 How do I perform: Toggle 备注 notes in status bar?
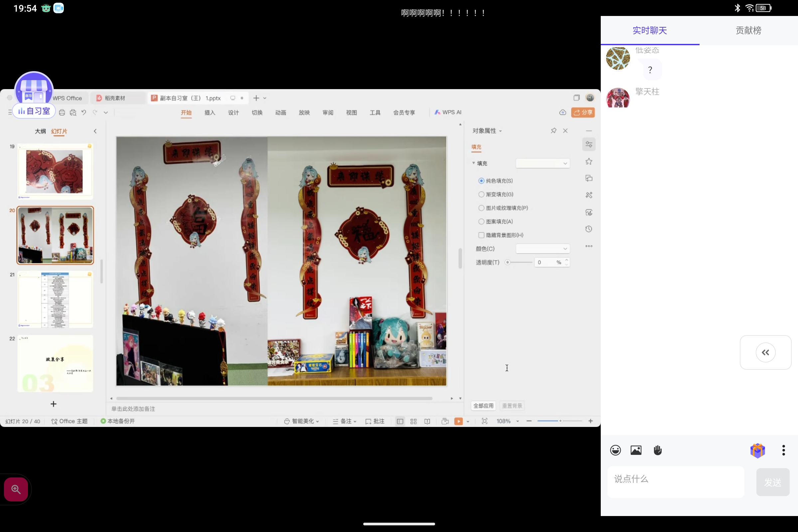pyautogui.click(x=344, y=421)
